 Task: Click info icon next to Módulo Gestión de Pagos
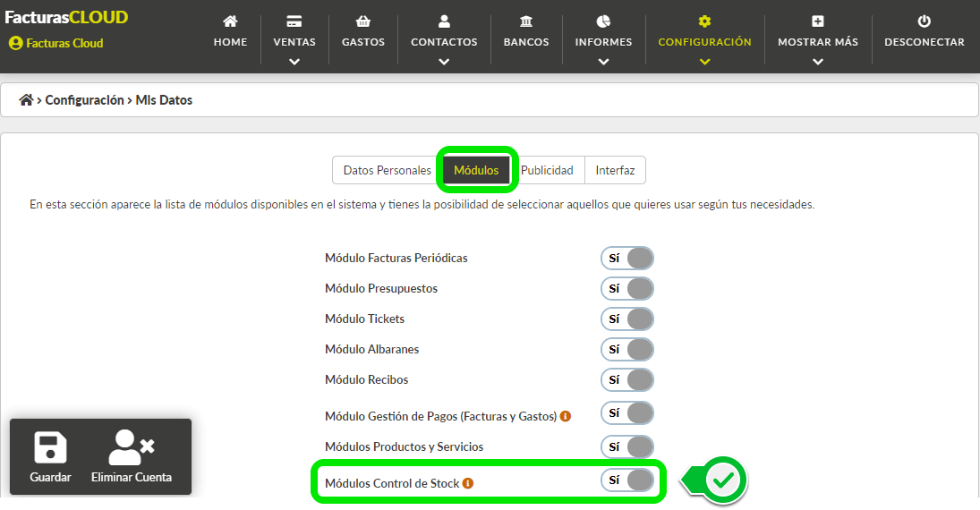(x=565, y=416)
